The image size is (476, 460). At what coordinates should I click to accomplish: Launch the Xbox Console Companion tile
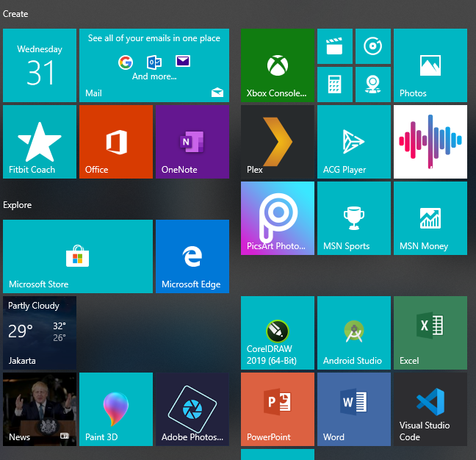click(278, 65)
